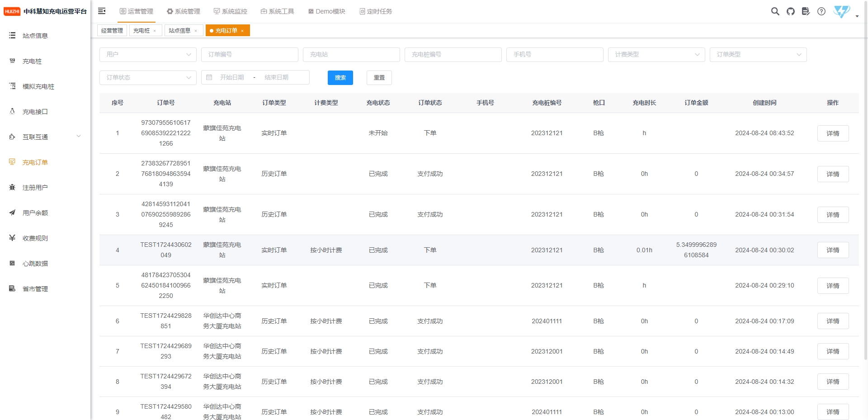Open the 系统管理 top menu
868x420 pixels.
coord(183,11)
